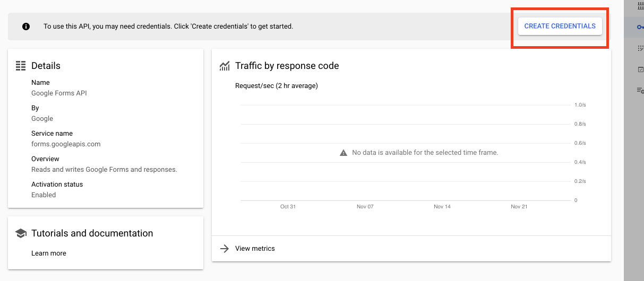The image size is (644, 281).
Task: Select the checkbox-shaped sidebar icon
Action: click(640, 69)
